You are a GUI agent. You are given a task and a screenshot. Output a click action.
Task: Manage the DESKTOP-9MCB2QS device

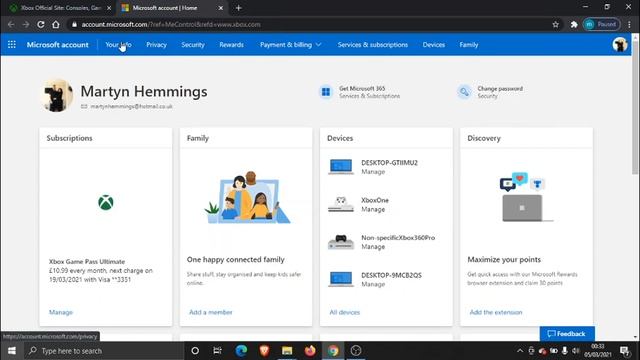pos(373,284)
